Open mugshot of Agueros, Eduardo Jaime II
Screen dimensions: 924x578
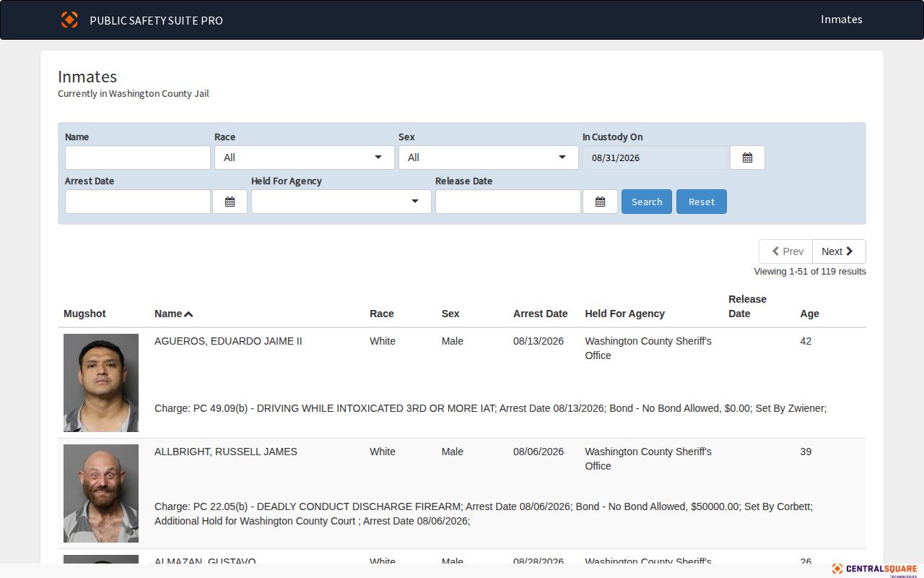point(101,383)
